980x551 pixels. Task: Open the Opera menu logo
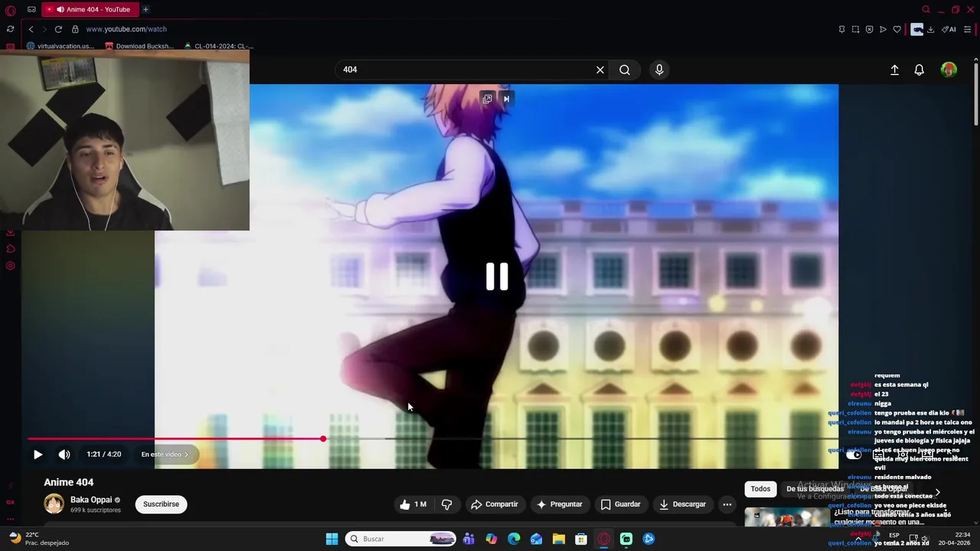pos(10,10)
